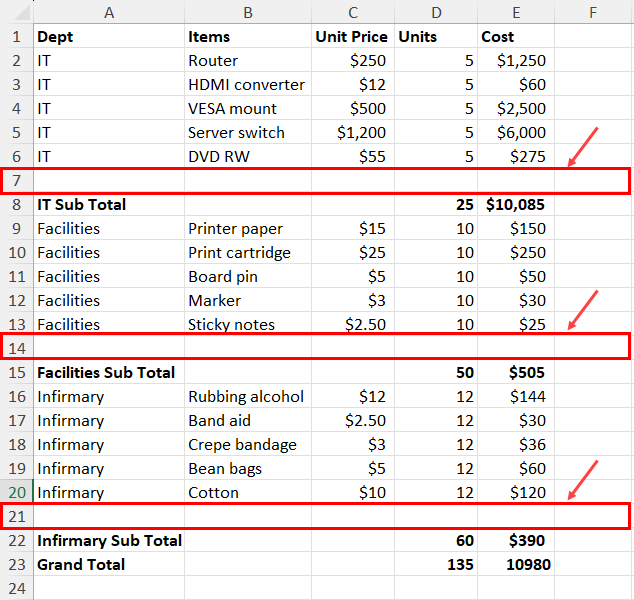
Task: Select the Print cartridge cell
Action: 248,253
